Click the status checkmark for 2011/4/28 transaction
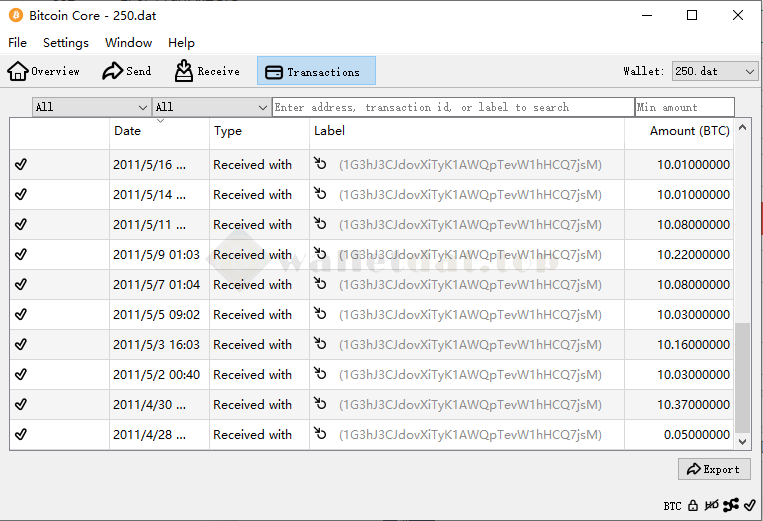Viewport: 763px width, 521px height. coord(21,435)
